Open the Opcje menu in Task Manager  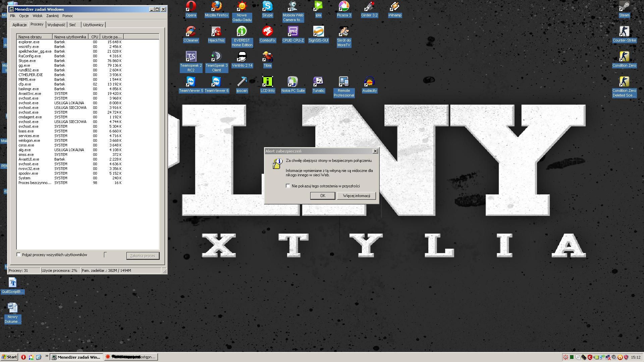23,15
